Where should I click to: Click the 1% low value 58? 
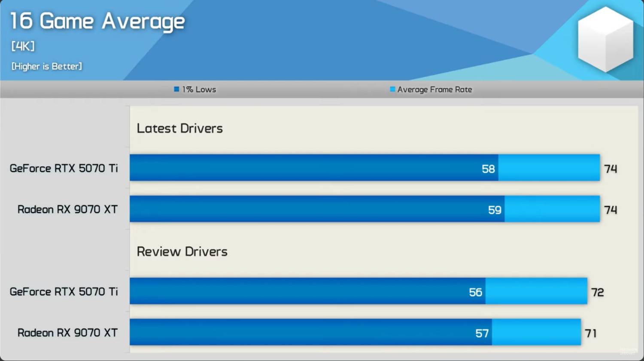[488, 169]
